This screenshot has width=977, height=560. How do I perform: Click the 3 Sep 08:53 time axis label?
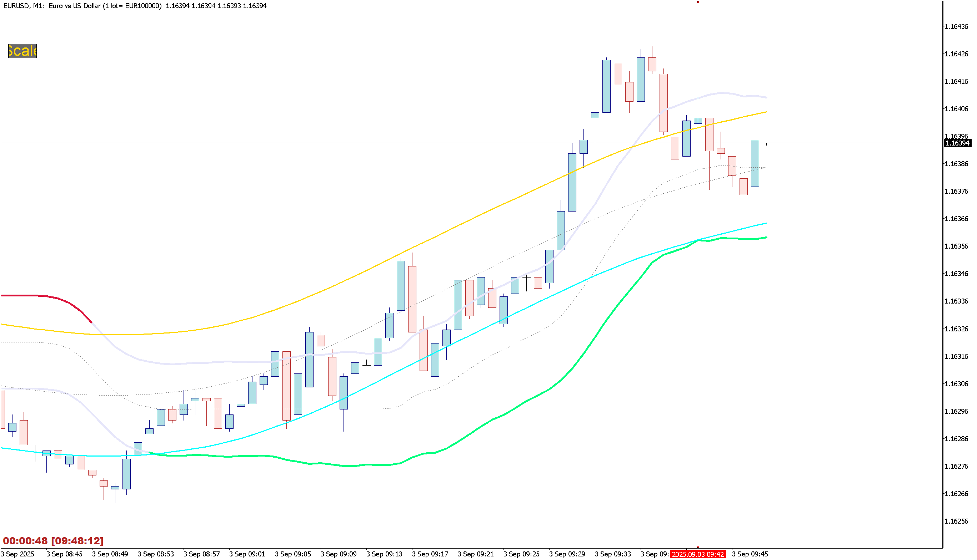point(156,554)
